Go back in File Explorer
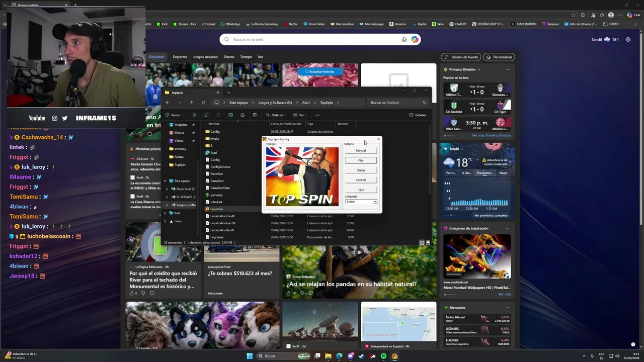 point(168,103)
